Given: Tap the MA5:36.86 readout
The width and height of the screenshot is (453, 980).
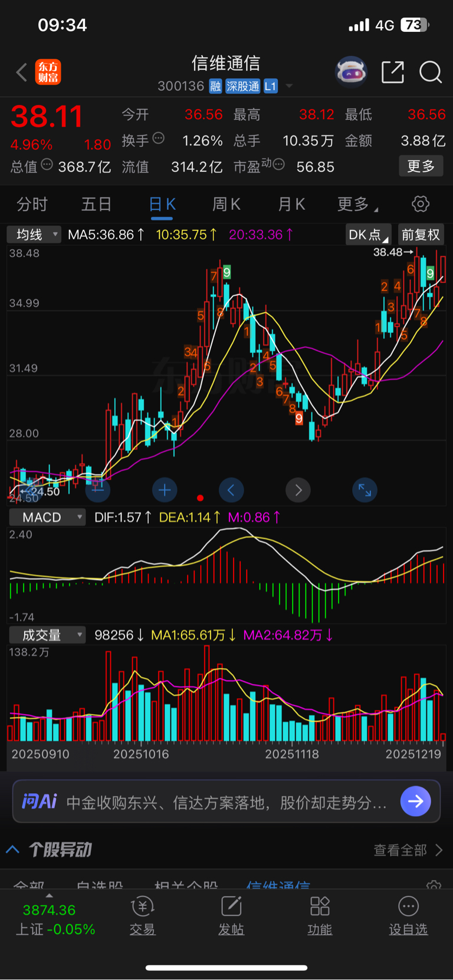Looking at the screenshot, I should tap(106, 235).
